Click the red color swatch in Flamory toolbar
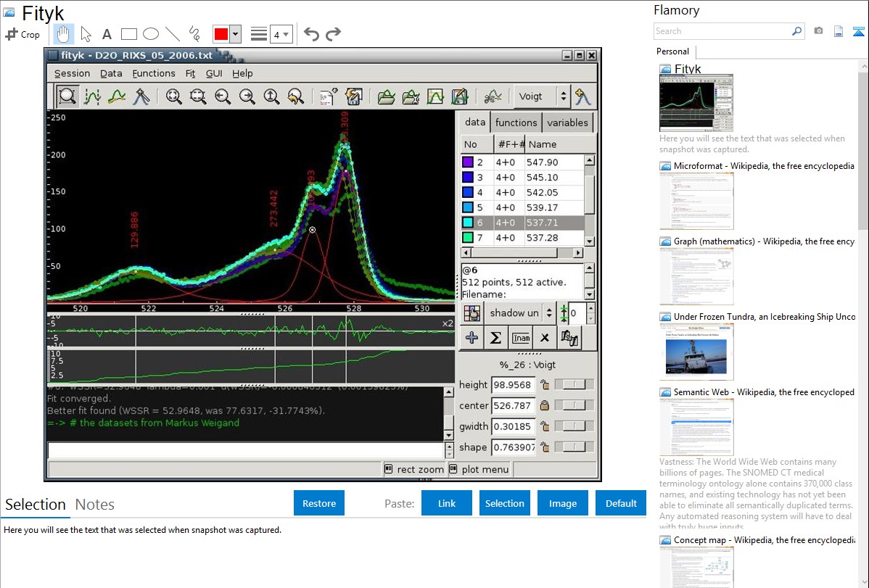This screenshot has width=869, height=588. [x=221, y=34]
